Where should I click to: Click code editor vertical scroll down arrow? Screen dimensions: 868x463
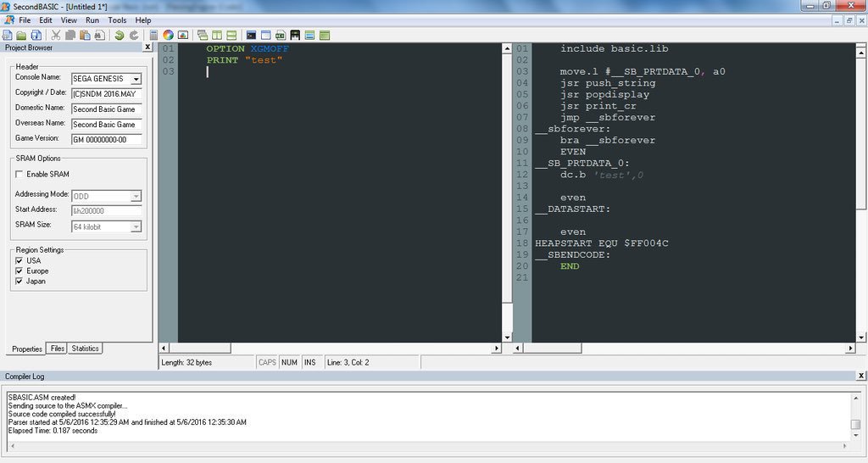click(507, 337)
